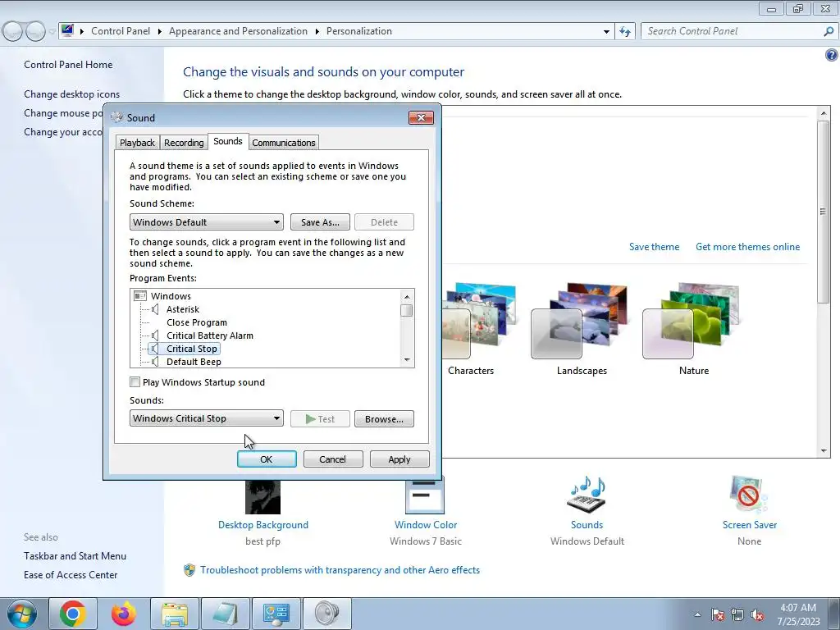Image resolution: width=840 pixels, height=630 pixels.
Task: Open the Sounds icon in Personalization window
Action: [x=586, y=495]
